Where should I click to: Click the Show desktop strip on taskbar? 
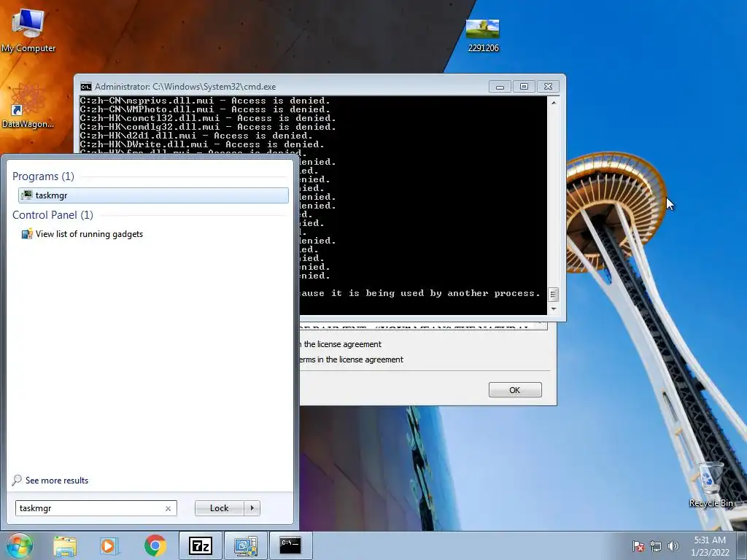(x=741, y=545)
